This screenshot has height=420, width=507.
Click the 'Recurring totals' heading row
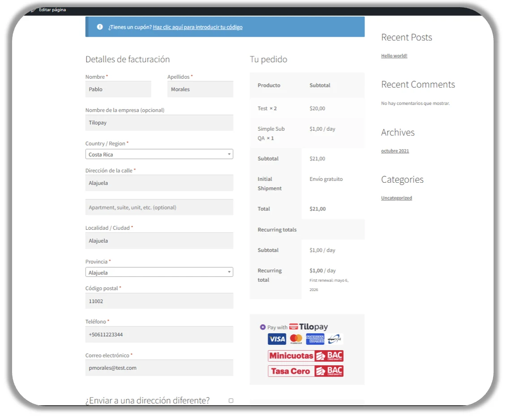(x=307, y=230)
